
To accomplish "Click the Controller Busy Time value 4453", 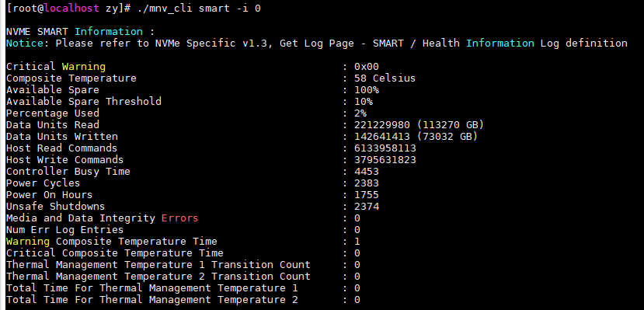I will pos(367,171).
